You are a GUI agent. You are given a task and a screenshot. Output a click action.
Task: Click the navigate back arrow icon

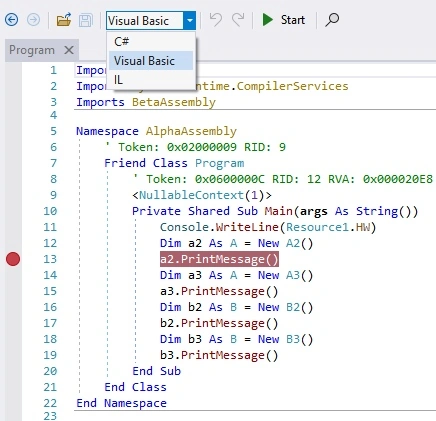tap(12, 20)
